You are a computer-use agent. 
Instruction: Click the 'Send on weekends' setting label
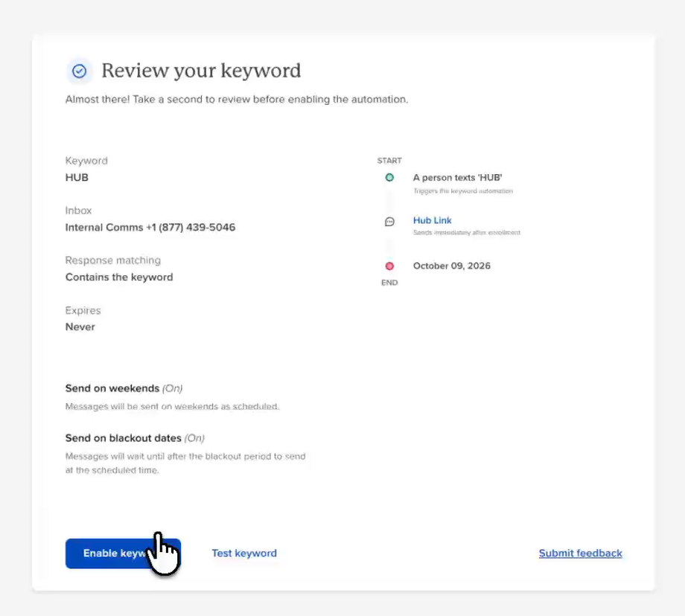[112, 388]
